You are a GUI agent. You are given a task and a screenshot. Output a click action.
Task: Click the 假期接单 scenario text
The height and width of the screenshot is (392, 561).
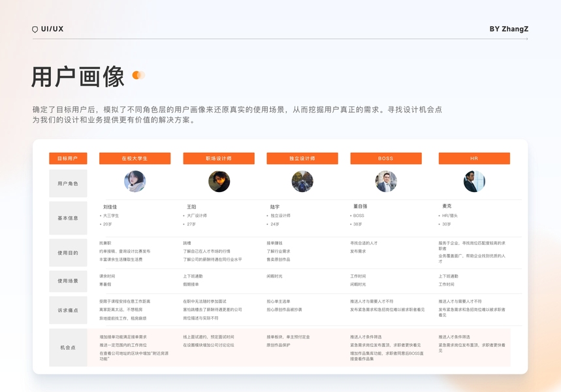tap(191, 285)
